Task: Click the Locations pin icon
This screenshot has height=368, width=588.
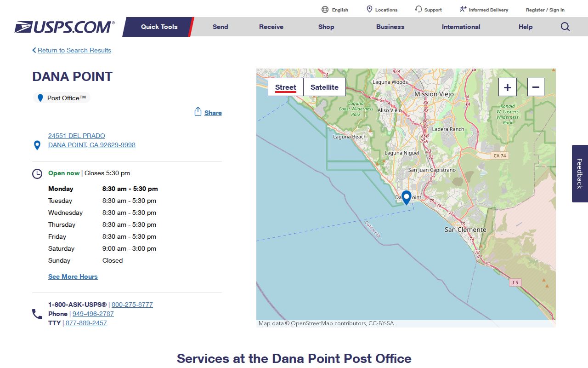Action: 369,9
